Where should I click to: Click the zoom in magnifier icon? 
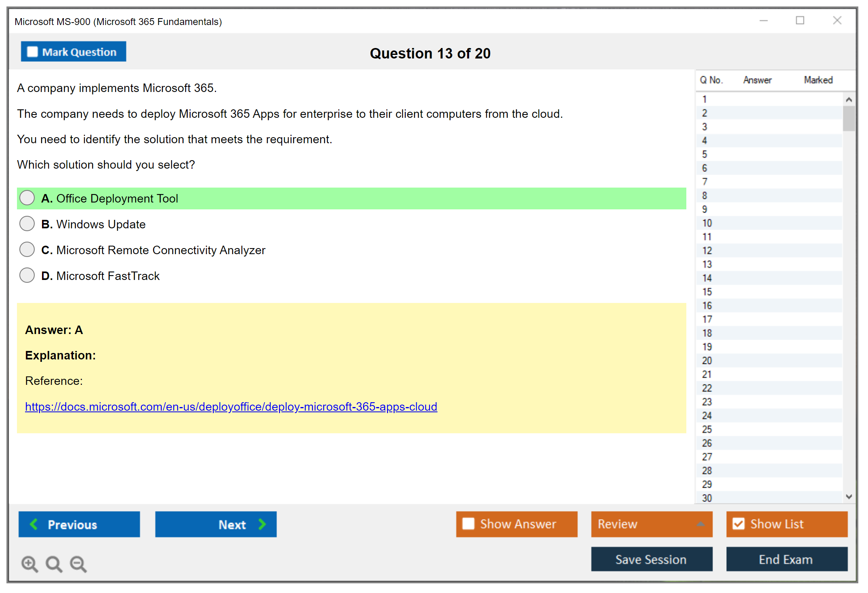(x=29, y=564)
